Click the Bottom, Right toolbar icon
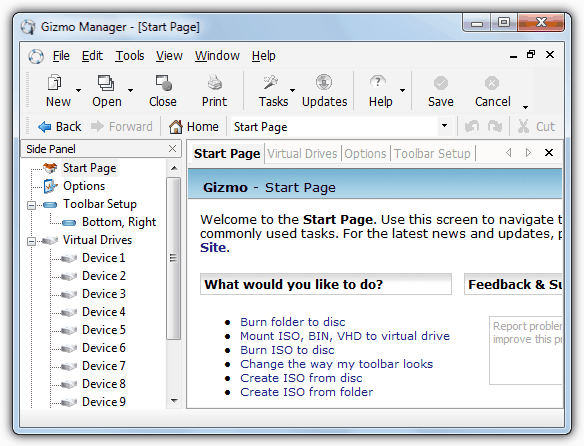Screen dimensions: 584x446 coord(69,223)
